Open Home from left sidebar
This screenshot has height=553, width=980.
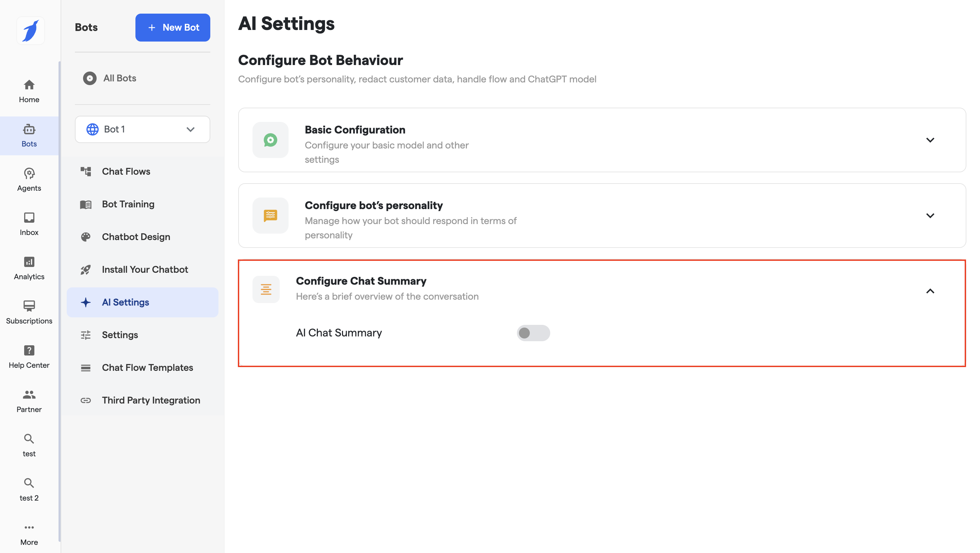click(29, 91)
